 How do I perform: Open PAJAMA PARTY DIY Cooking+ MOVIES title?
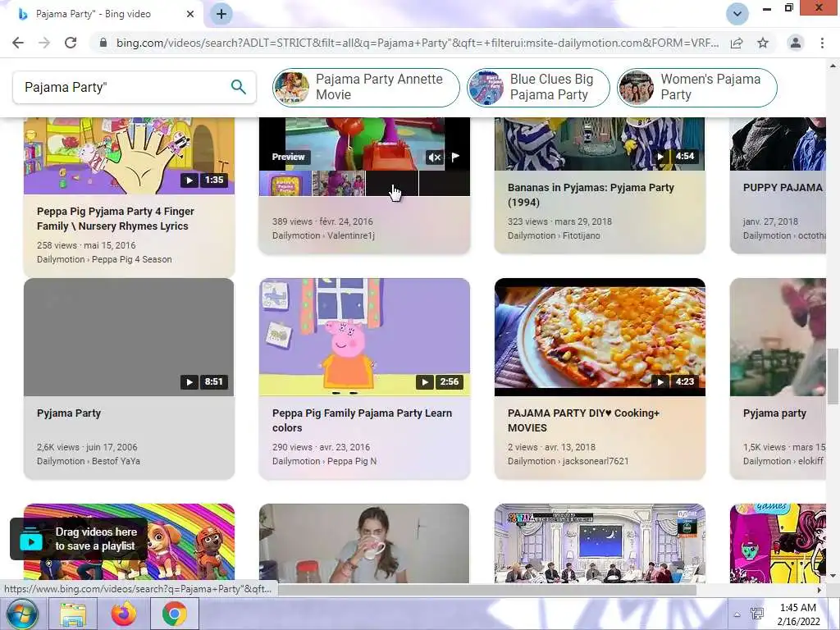583,421
